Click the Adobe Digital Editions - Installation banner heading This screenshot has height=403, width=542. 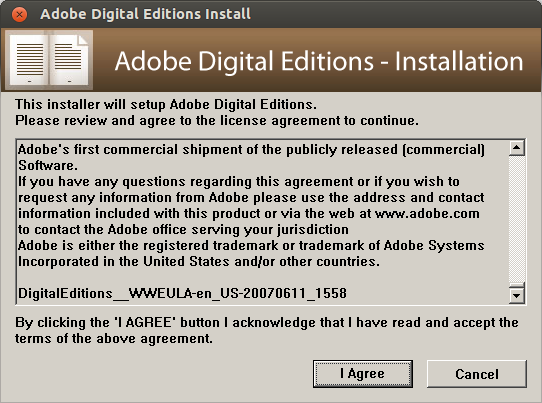[319, 61]
